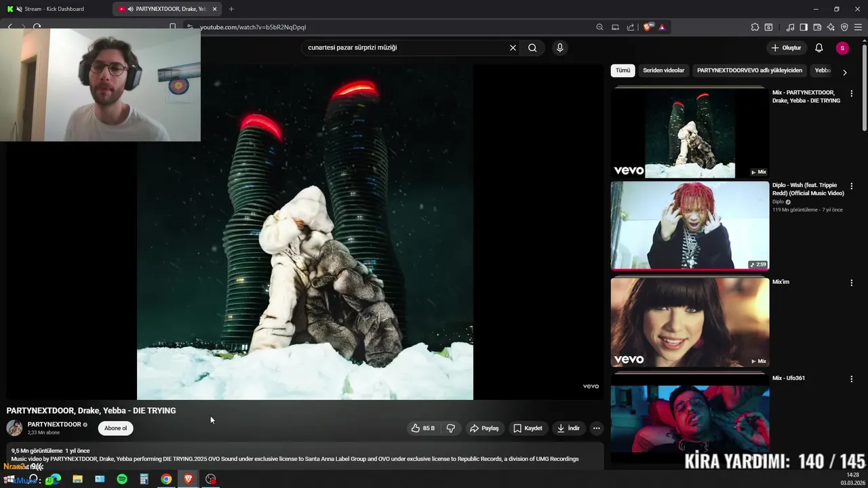Select PARTYNEXTDOORVEVO adlı yükleyiciden chip
This screenshot has height=488, width=868.
(749, 70)
